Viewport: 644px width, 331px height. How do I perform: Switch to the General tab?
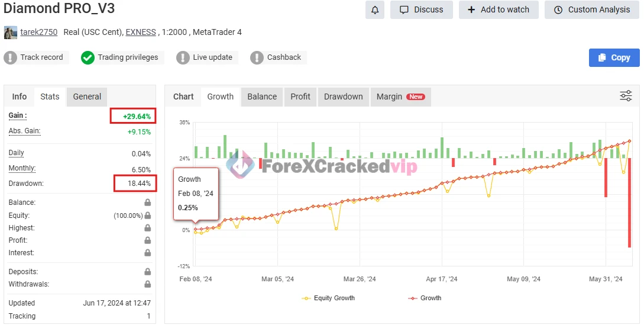coord(87,97)
